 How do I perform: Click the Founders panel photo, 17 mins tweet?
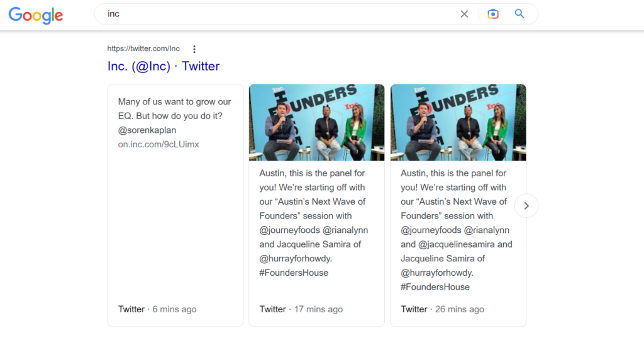(317, 123)
